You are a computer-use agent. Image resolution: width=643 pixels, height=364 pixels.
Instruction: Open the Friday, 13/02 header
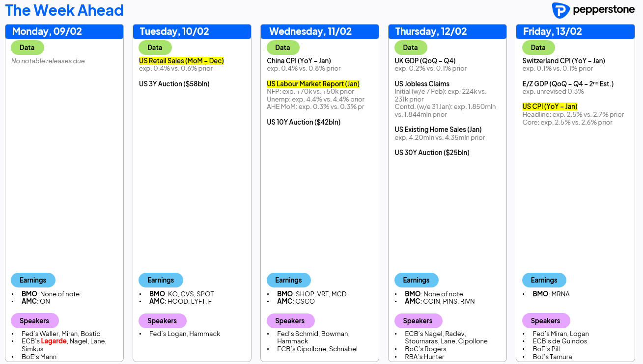pos(575,31)
